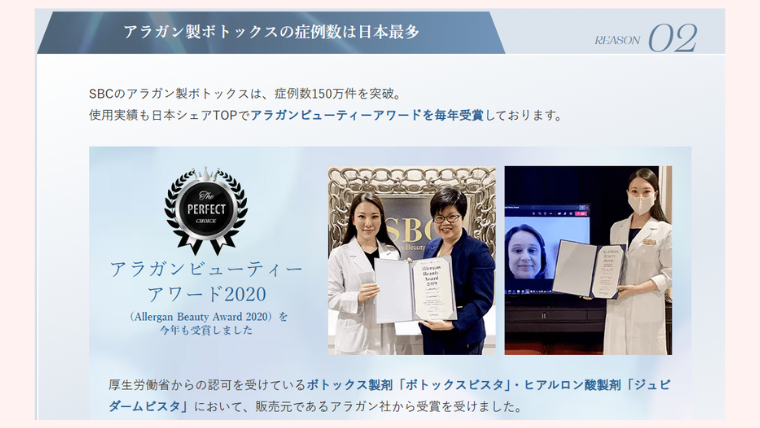Click the title アラガンビューティーアワード2020
Image resolution: width=760 pixels, height=428 pixels.
click(206, 281)
